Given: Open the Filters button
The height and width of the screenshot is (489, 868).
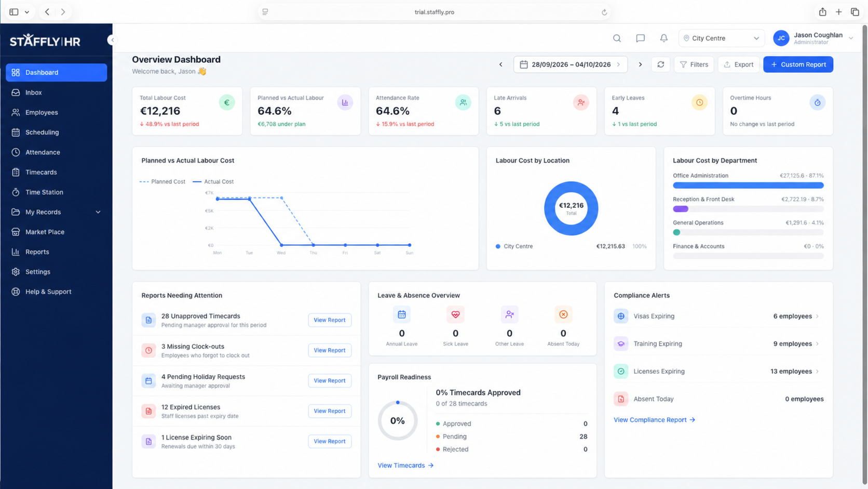Looking at the screenshot, I should tap(694, 64).
